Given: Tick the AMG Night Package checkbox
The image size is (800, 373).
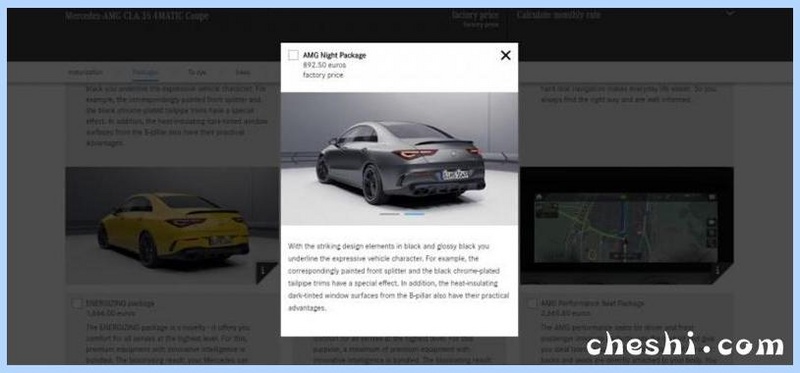Looking at the screenshot, I should point(293,55).
